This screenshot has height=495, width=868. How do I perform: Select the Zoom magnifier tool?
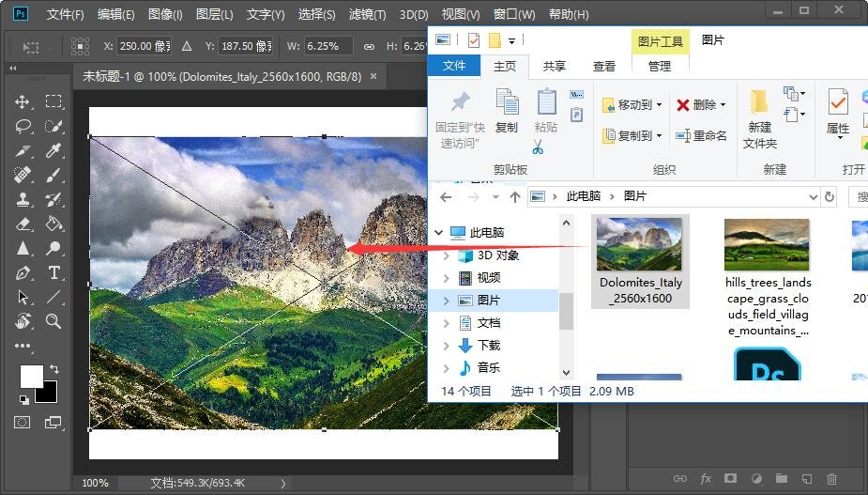tap(53, 321)
